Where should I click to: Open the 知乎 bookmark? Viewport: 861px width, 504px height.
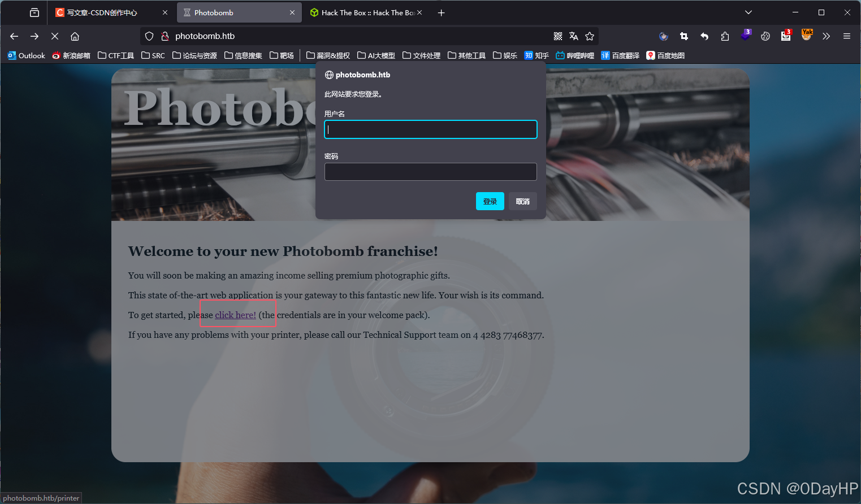(536, 55)
